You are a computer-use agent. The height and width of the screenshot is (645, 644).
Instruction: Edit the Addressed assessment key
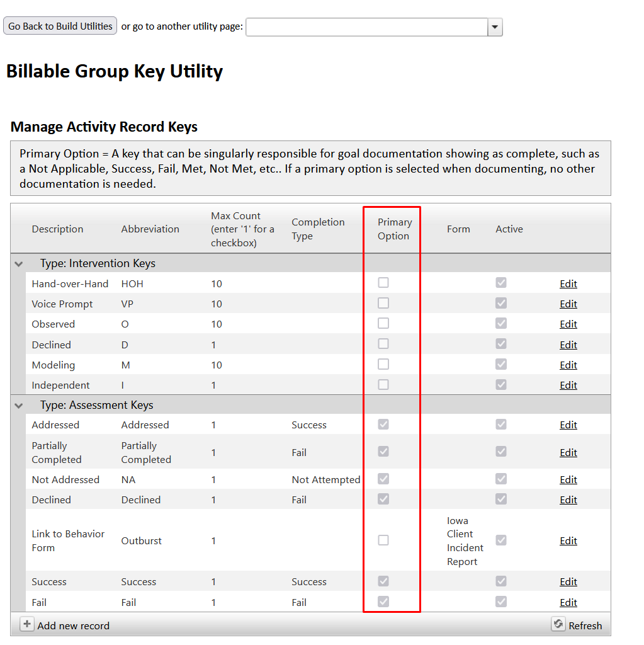tap(568, 425)
